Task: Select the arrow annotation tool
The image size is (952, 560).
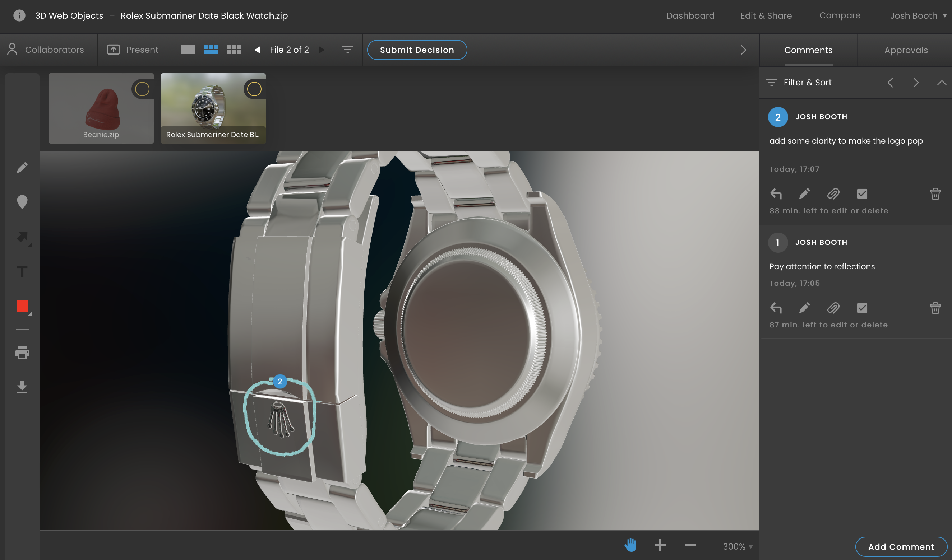Action: [x=22, y=237]
